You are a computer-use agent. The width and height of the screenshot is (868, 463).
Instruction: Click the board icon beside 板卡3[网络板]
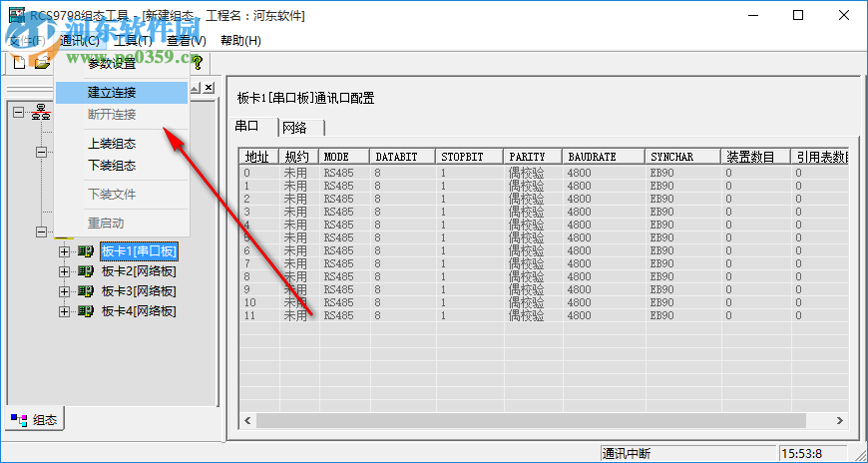[85, 291]
